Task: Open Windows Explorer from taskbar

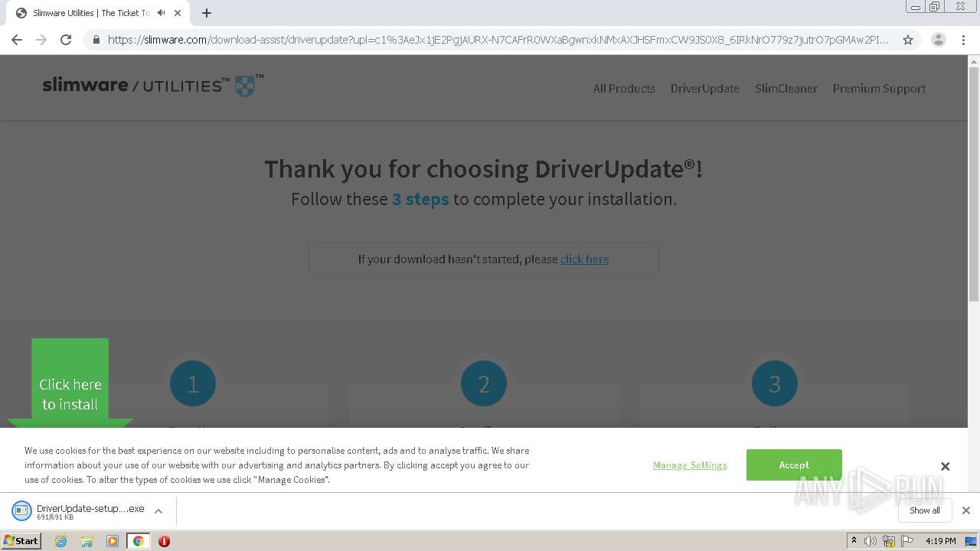Action: pyautogui.click(x=87, y=541)
